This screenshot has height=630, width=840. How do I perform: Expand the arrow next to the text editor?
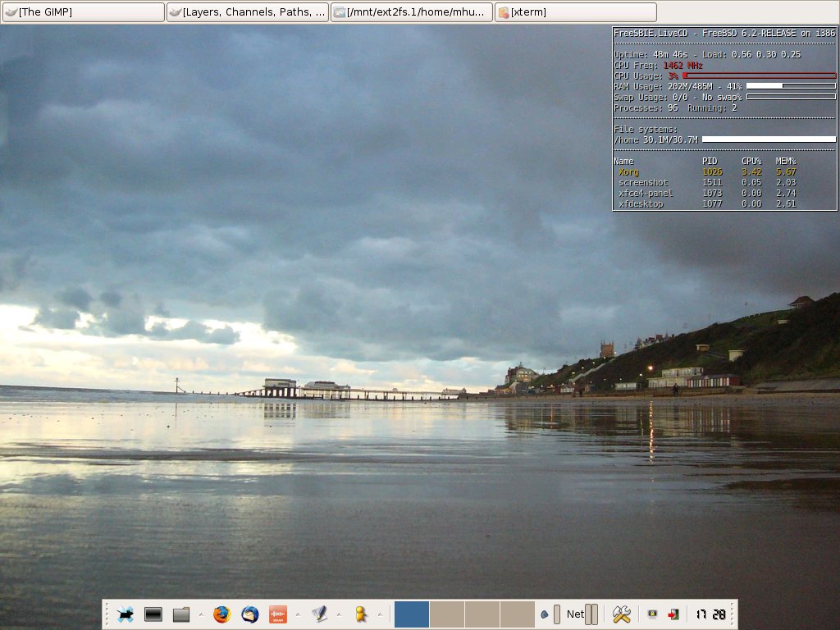(339, 614)
